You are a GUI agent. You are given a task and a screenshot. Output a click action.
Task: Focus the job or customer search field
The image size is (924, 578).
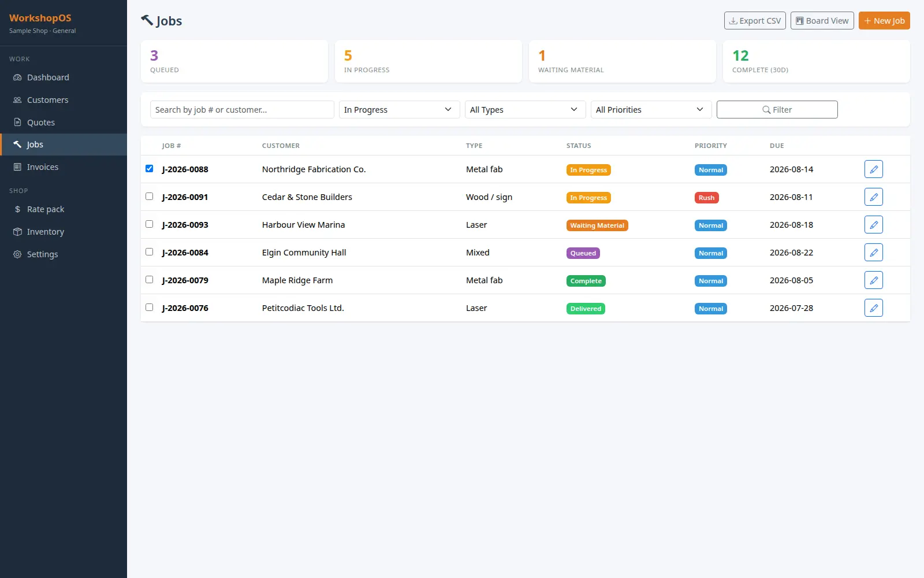(x=242, y=110)
